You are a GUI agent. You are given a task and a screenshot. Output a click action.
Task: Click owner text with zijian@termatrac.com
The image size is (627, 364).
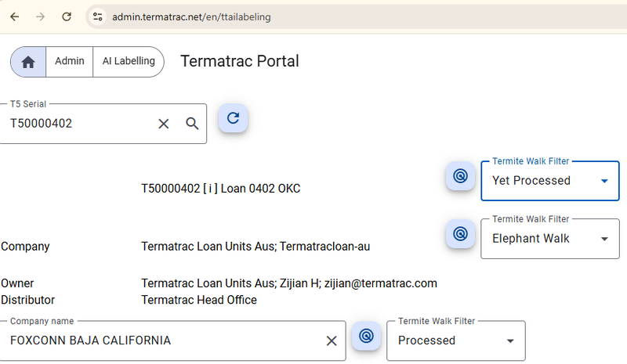289,283
